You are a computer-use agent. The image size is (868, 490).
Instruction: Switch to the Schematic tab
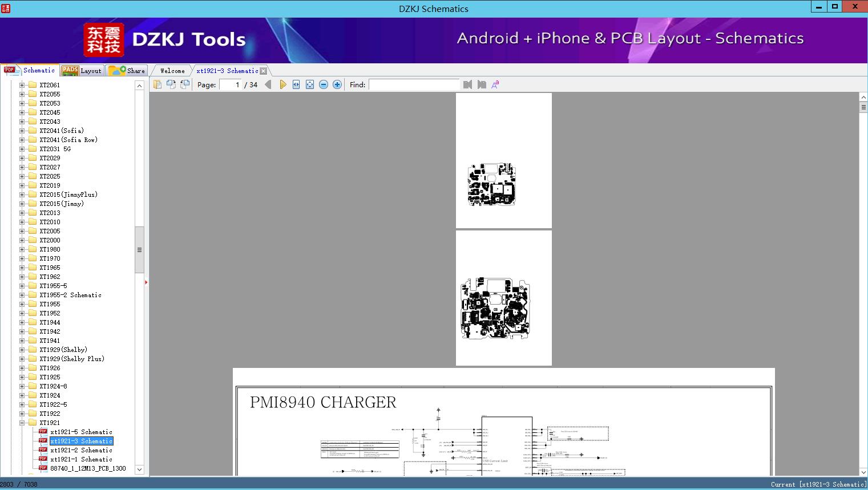click(30, 70)
